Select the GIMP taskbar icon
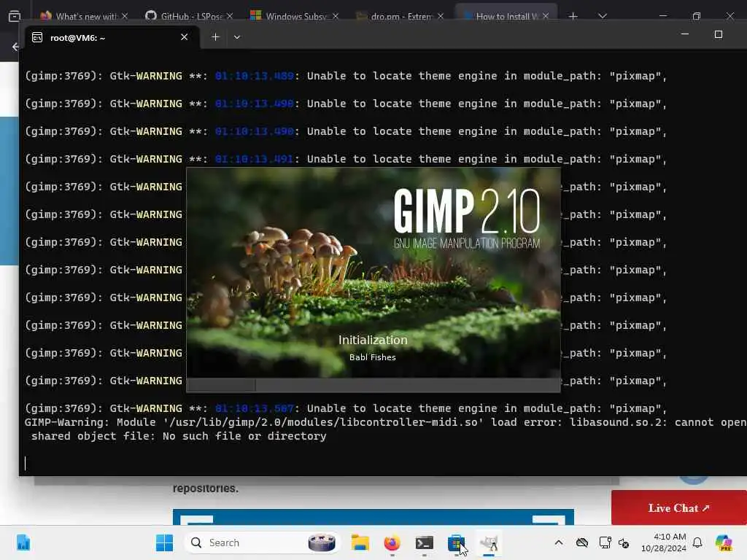This screenshot has width=747, height=560. 488,542
